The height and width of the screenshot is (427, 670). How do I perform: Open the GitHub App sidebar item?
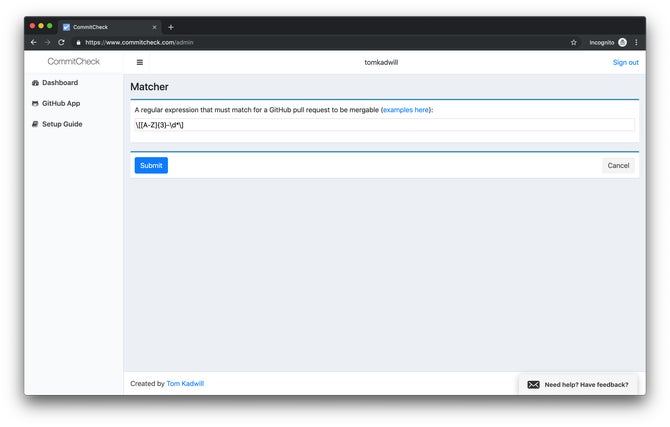(x=56, y=103)
